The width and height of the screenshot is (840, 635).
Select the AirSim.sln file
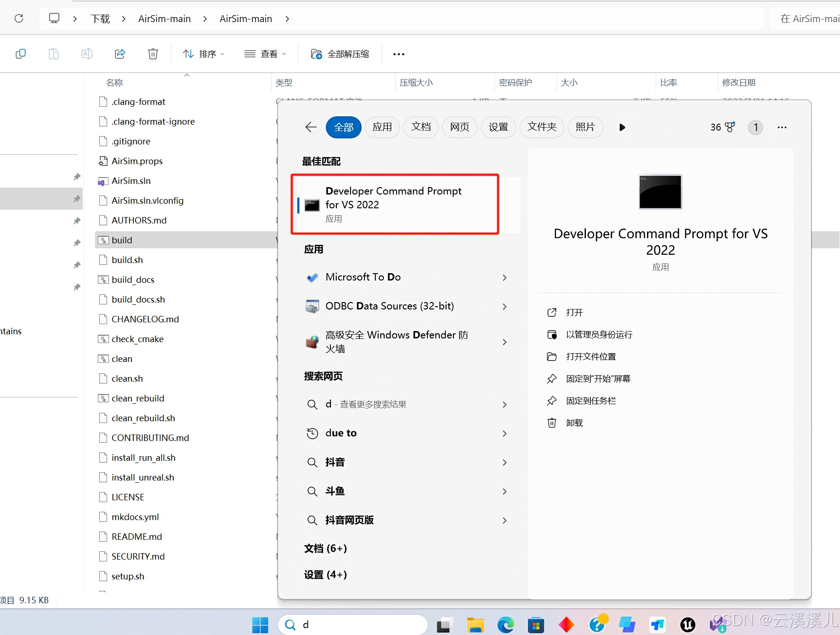tap(131, 181)
